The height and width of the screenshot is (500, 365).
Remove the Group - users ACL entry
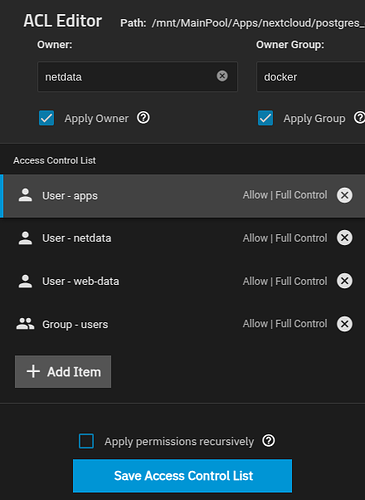click(344, 324)
